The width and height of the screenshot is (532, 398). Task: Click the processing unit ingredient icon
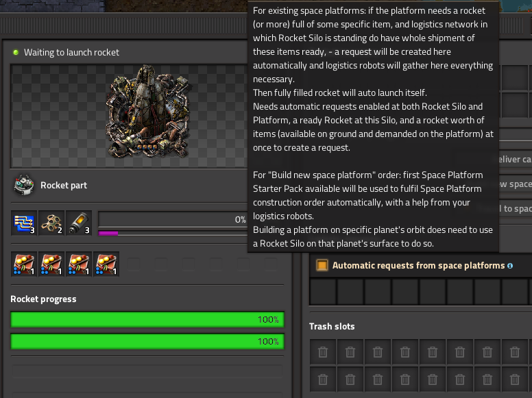24,223
